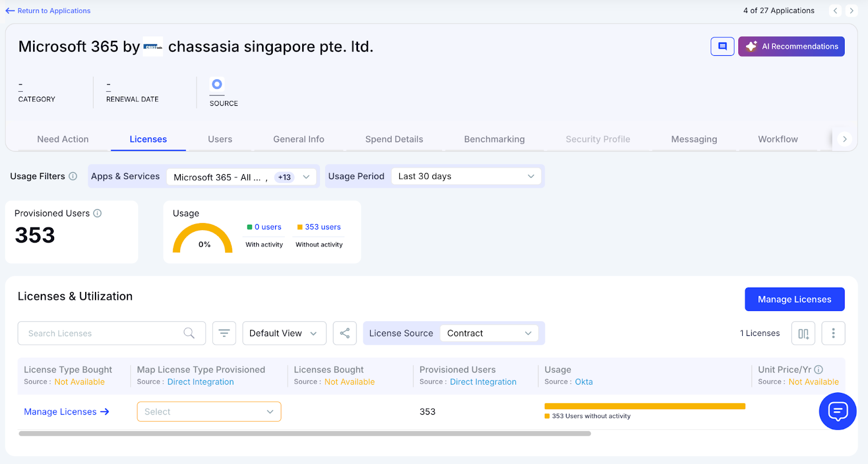Open the Benchmarking tab

pyautogui.click(x=494, y=139)
